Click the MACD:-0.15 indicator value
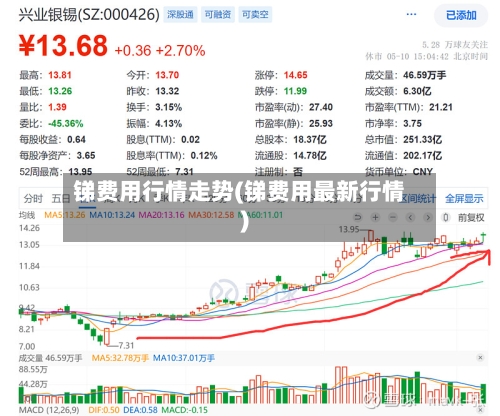Viewport: 500px width, 416px height. pos(184,410)
